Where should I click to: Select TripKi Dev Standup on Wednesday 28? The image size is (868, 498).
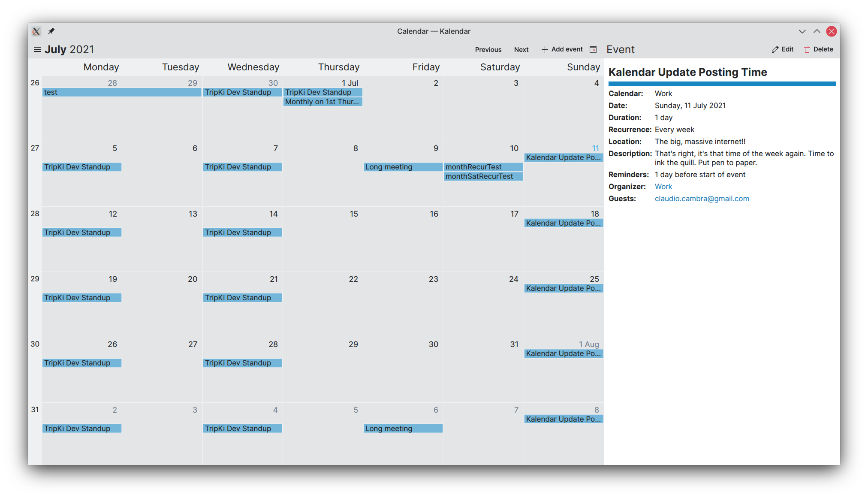pyautogui.click(x=242, y=363)
